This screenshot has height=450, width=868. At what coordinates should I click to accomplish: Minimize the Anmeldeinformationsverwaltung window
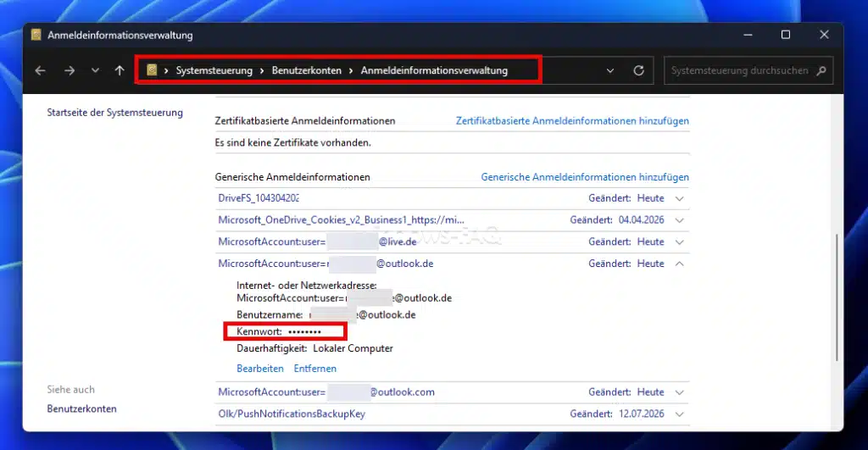tap(748, 35)
